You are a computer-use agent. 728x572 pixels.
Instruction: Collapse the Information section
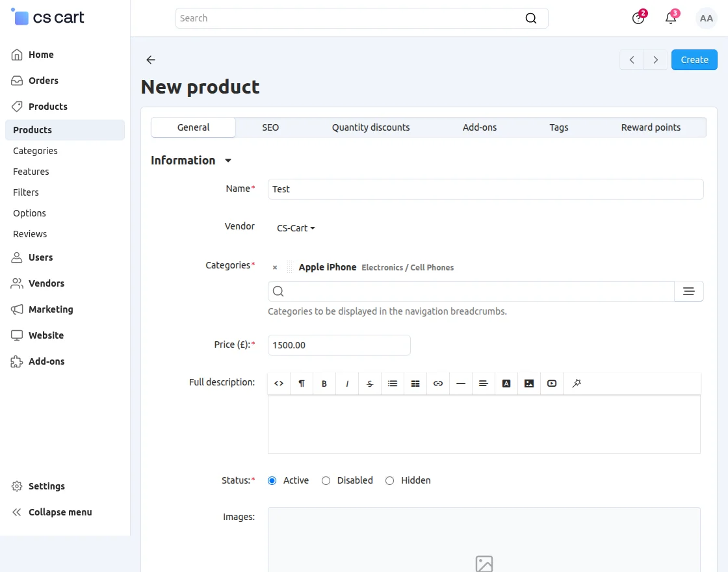click(191, 160)
